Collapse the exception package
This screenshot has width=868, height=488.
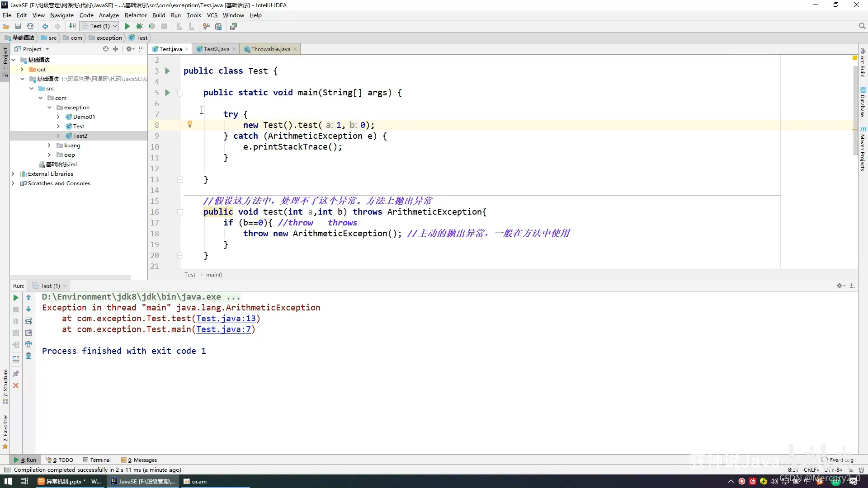pos(49,108)
